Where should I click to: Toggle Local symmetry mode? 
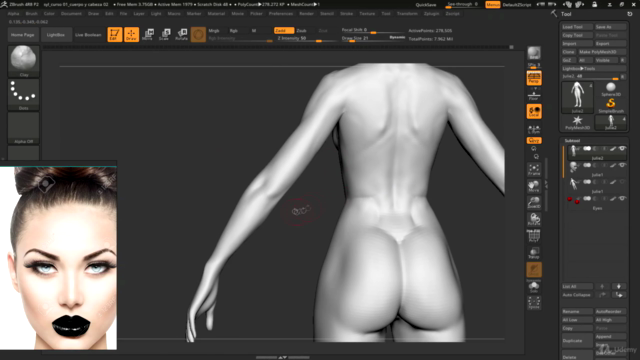click(x=534, y=111)
